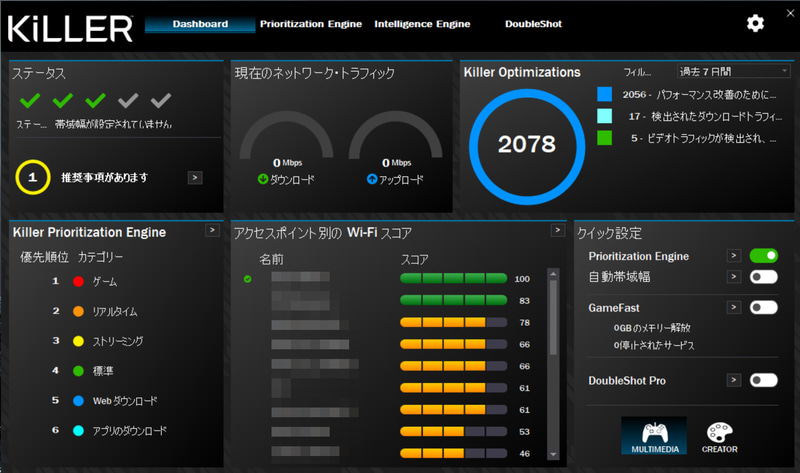Close the Killer window
Screen dimensions: 800x473
tap(790, 13)
